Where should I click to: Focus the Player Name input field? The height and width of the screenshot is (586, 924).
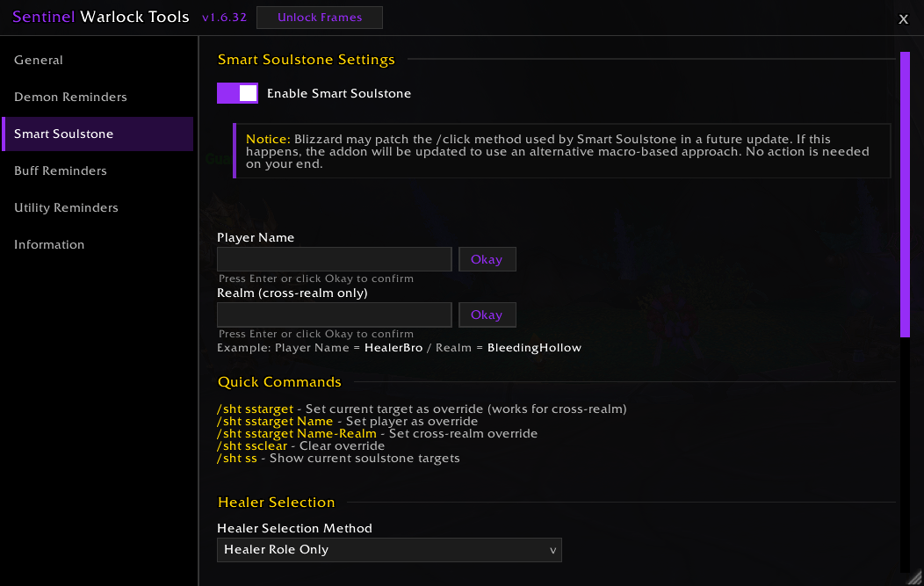334,259
